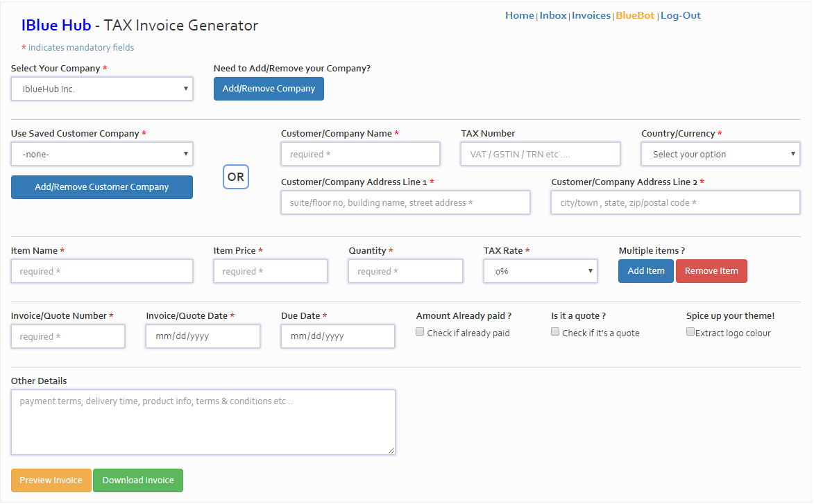Viewport: 814px width, 504px height.
Task: Click the green Download Invoice button
Action: tap(138, 480)
